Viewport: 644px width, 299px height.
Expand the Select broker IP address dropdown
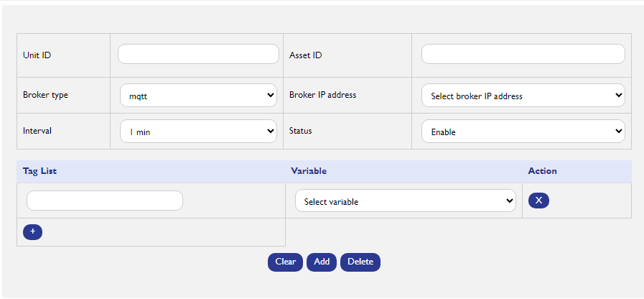(523, 96)
